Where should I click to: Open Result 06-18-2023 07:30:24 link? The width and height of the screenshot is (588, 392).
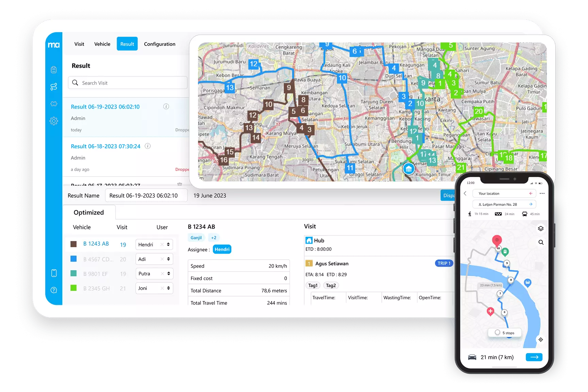tap(105, 146)
